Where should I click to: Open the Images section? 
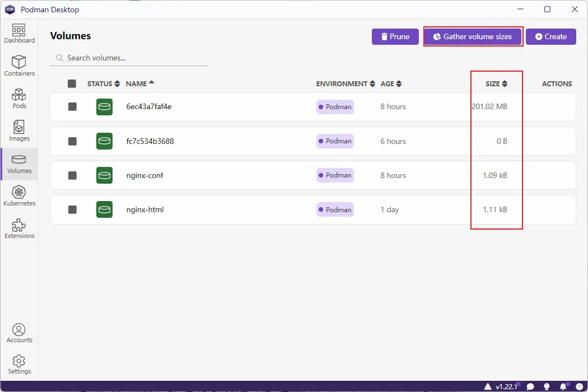(x=19, y=130)
